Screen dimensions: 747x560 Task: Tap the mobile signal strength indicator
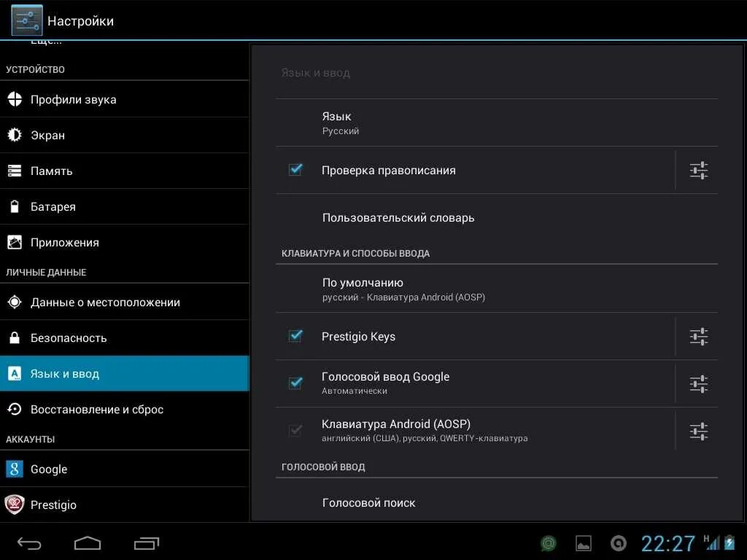(712, 542)
